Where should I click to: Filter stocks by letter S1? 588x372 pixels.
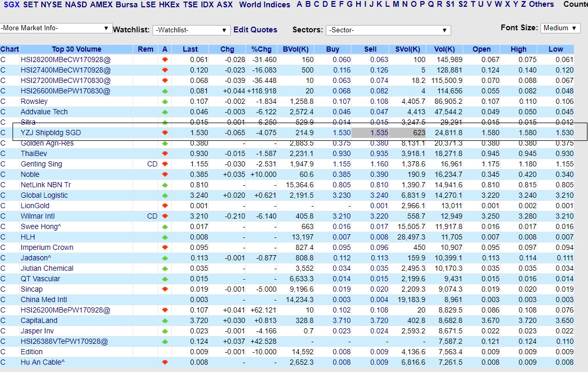click(450, 5)
